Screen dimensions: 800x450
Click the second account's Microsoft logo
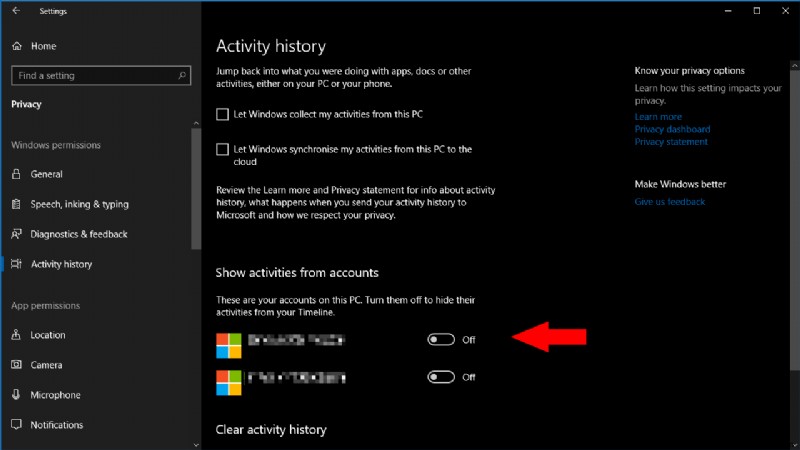pyautogui.click(x=229, y=383)
